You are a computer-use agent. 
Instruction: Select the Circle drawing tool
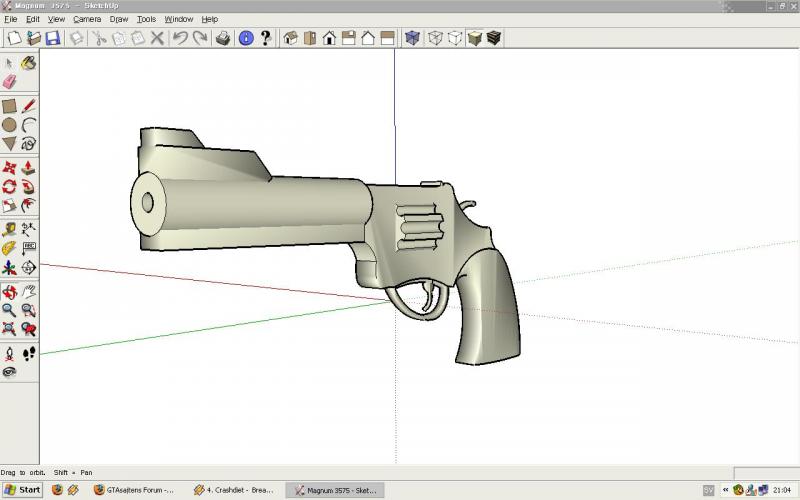(x=10, y=125)
